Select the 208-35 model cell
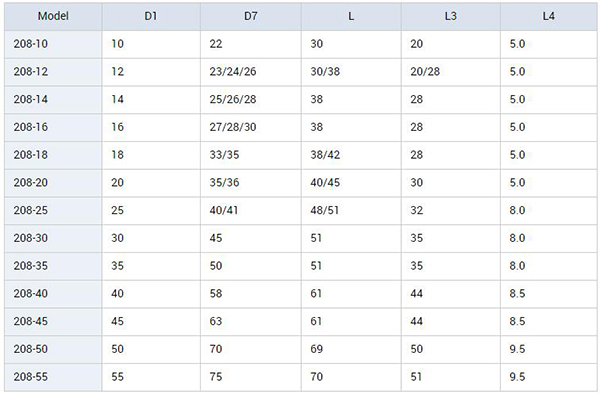 [53, 266]
